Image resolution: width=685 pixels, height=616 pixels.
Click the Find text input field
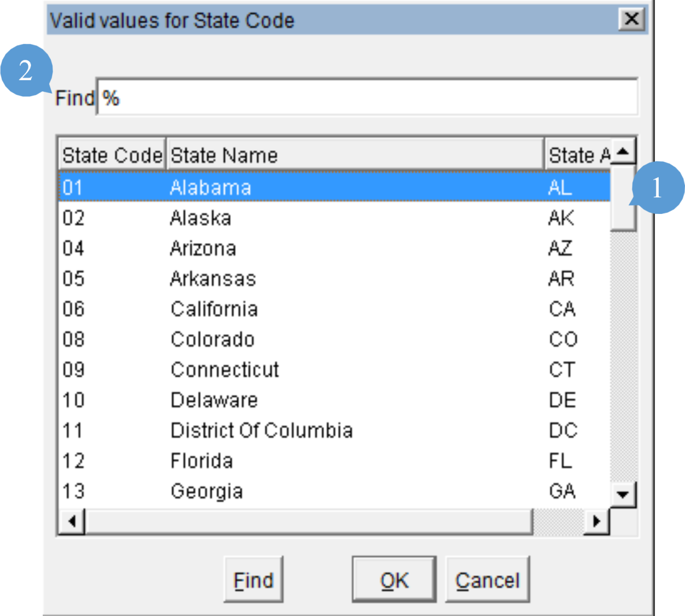[x=367, y=97]
